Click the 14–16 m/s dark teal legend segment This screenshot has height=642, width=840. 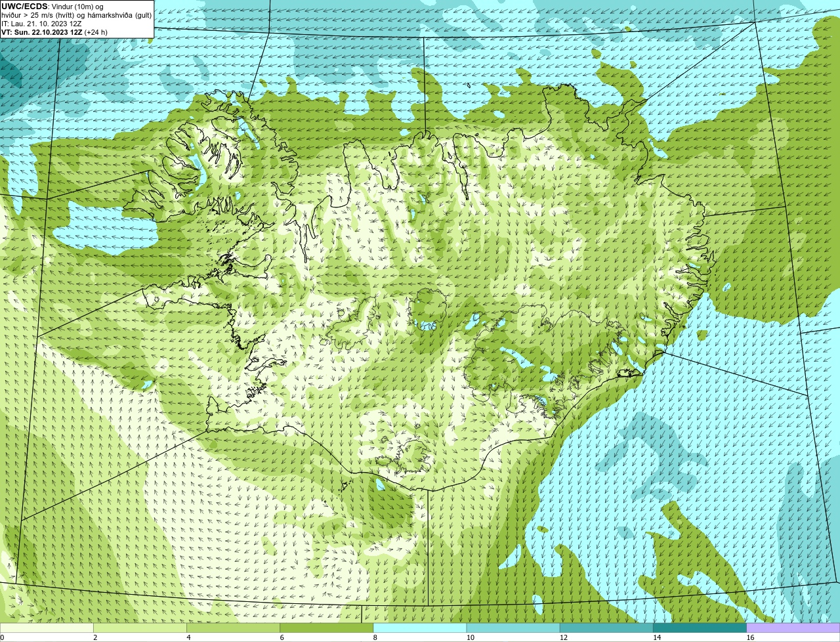pos(700,628)
